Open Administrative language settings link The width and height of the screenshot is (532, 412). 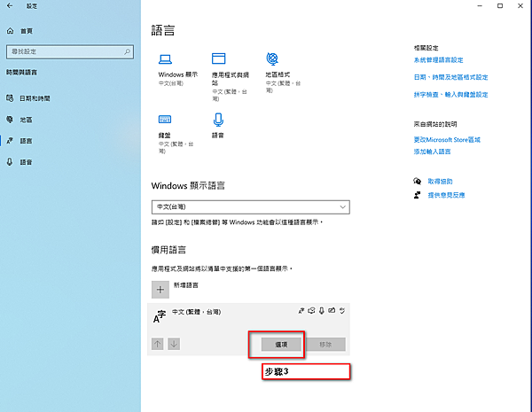tap(438, 60)
